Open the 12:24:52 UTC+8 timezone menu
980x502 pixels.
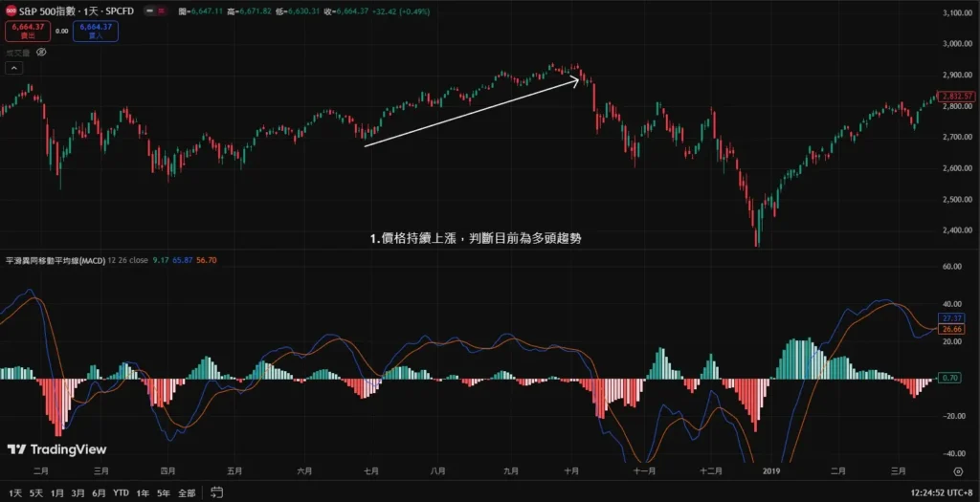(x=943, y=492)
